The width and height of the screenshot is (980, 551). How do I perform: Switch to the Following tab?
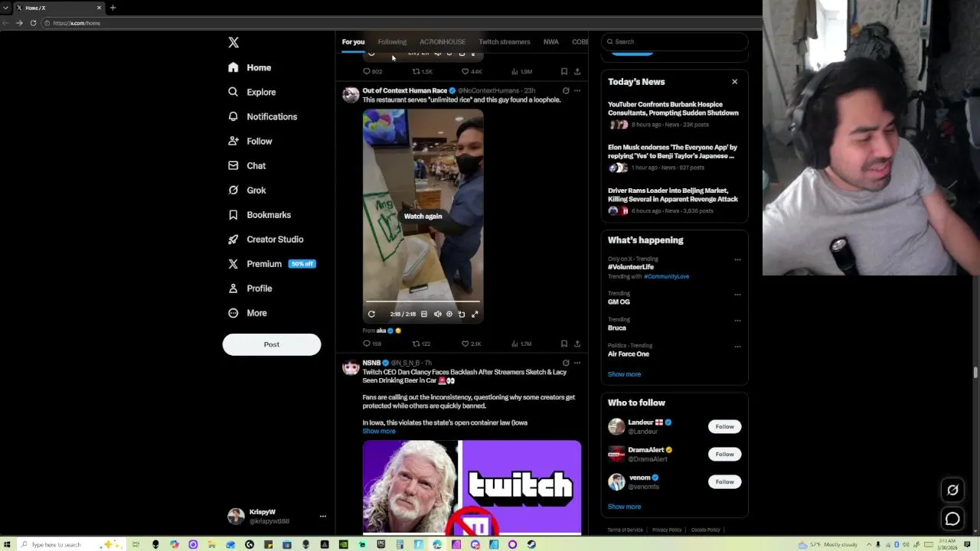point(392,41)
